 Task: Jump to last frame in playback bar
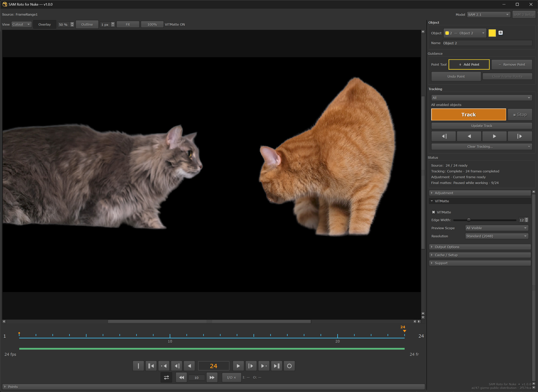[x=276, y=366]
